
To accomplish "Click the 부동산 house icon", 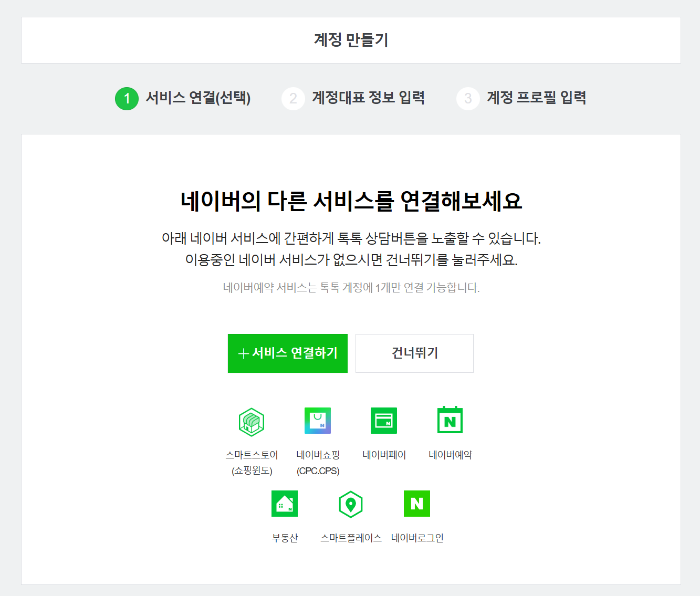I will 285,504.
